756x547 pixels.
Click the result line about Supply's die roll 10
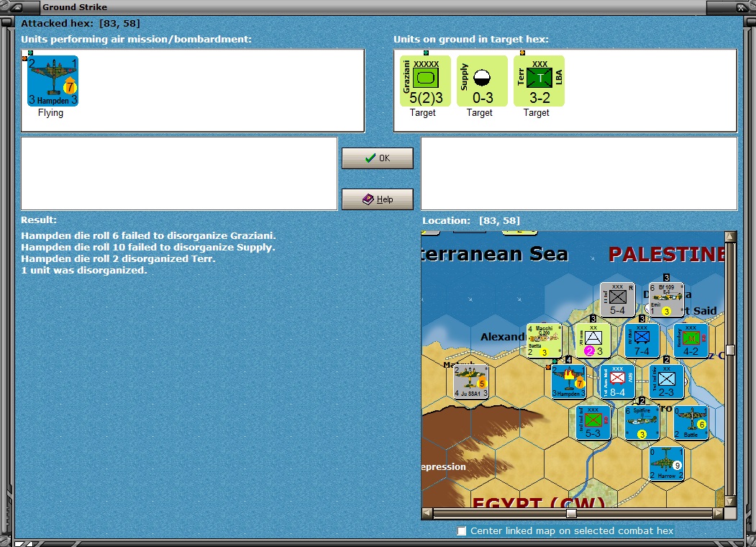click(x=148, y=248)
